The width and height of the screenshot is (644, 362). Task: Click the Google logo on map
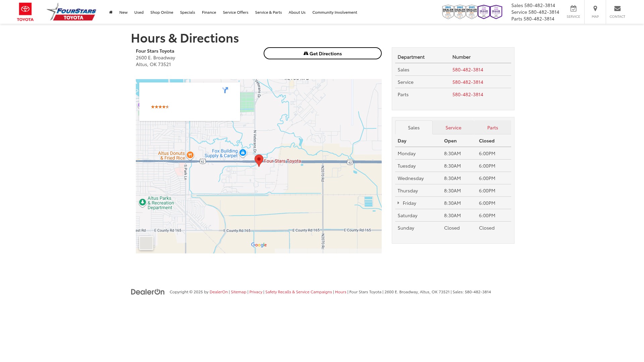point(259,245)
